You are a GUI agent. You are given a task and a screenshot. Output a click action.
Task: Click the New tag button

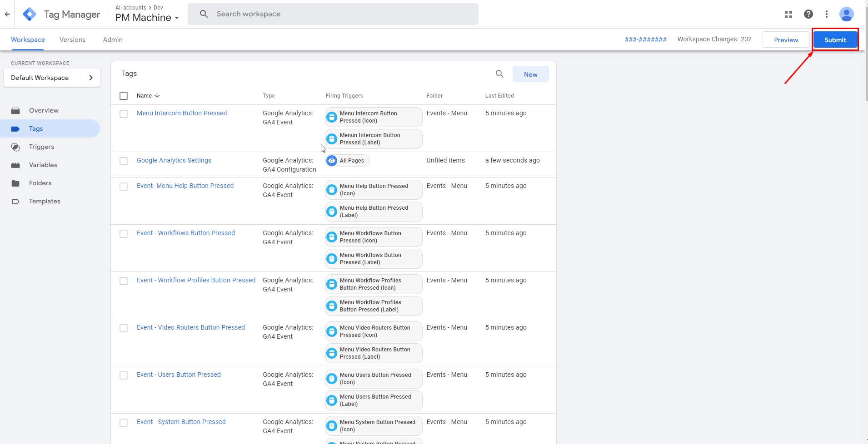(x=531, y=74)
